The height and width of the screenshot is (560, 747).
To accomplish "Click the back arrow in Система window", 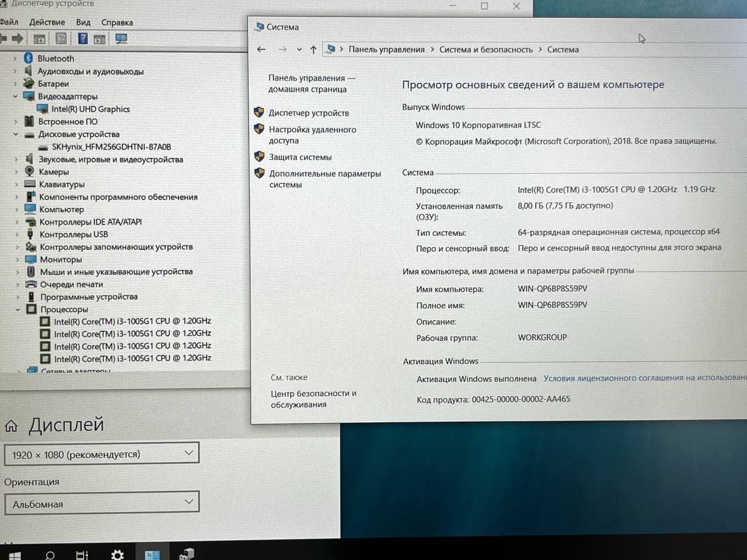I will [261, 50].
